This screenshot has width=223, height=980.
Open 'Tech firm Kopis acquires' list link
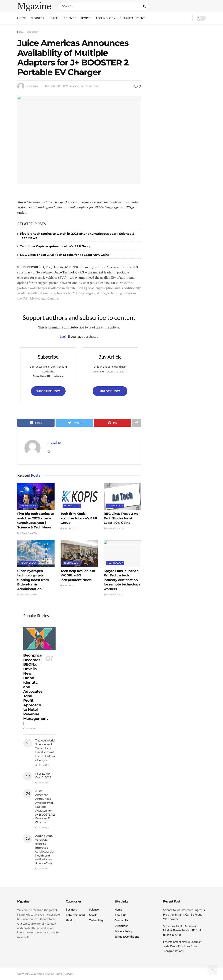(56, 247)
